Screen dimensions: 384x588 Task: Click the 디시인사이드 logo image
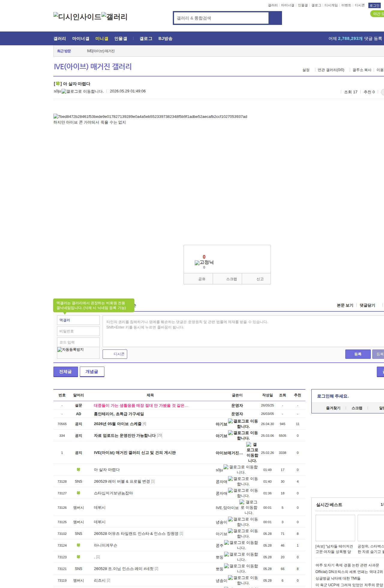coord(77,17)
